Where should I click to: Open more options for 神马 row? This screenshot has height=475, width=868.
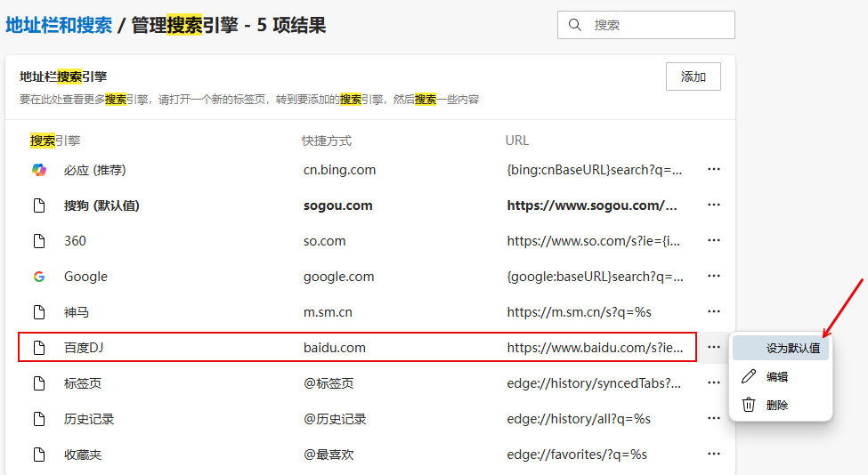tap(714, 311)
